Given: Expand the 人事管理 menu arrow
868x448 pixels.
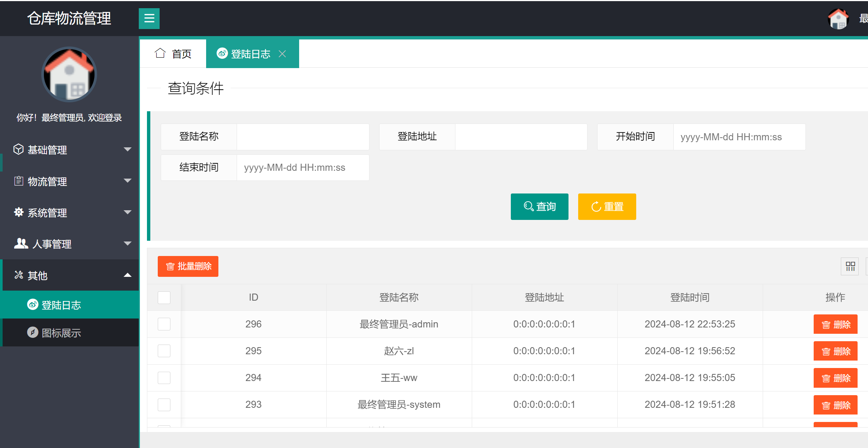Looking at the screenshot, I should pos(128,244).
